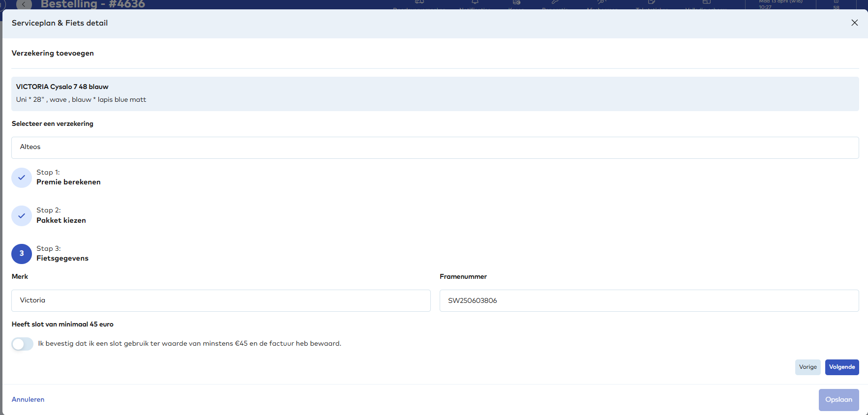The image size is (868, 415).
Task: Click the Stap 2 checkmark circle icon
Action: (x=22, y=216)
